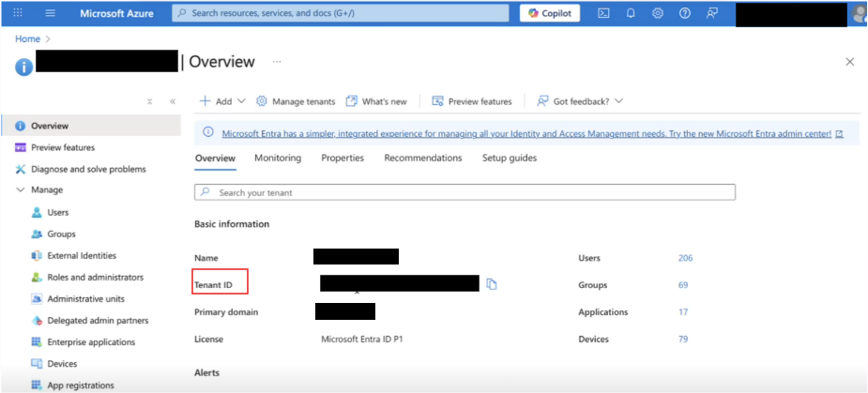Open the portal settings gear icon

[658, 13]
